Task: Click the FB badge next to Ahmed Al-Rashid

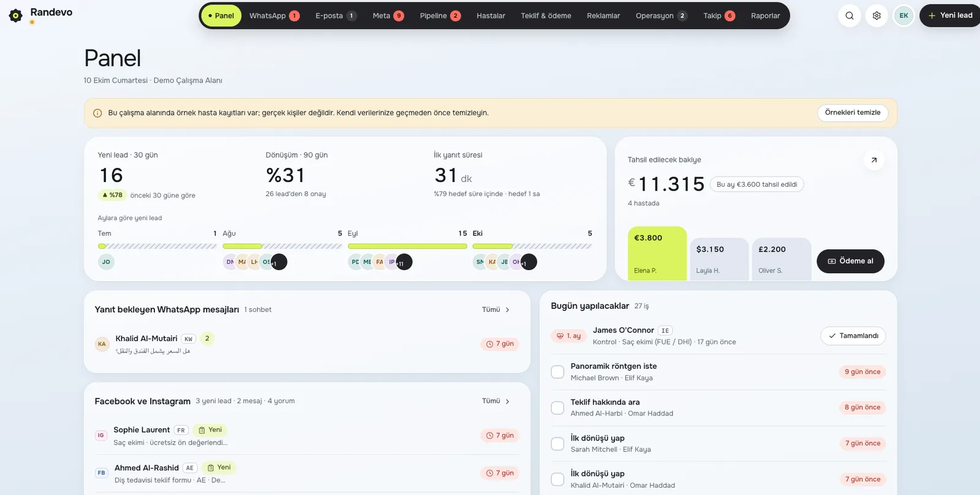Action: (x=102, y=473)
